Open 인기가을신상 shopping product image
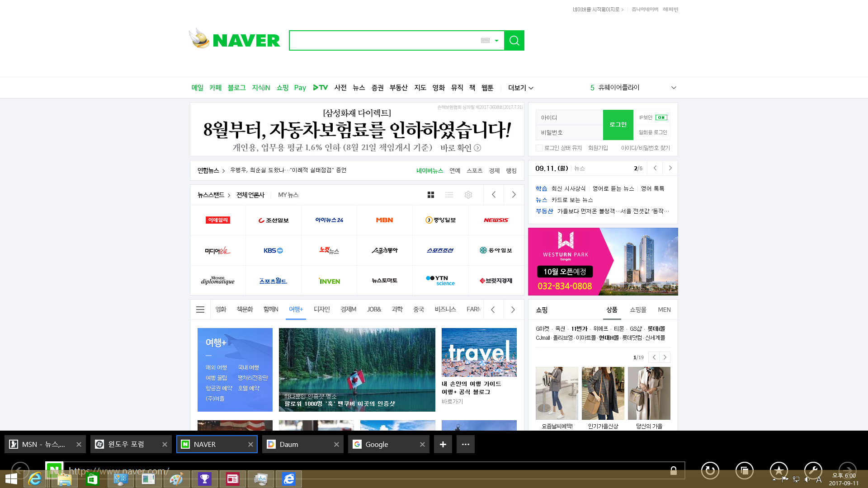The width and height of the screenshot is (868, 488). pos(603,393)
